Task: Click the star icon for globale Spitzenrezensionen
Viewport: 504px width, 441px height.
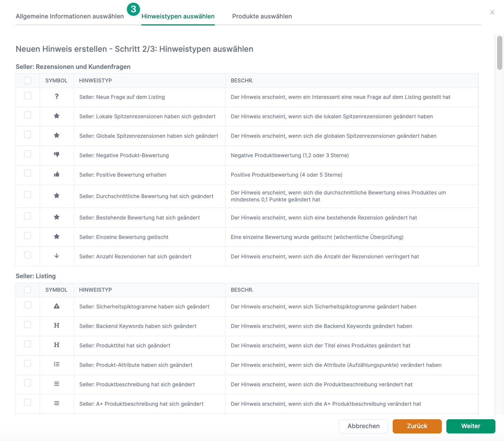Action: [56, 135]
